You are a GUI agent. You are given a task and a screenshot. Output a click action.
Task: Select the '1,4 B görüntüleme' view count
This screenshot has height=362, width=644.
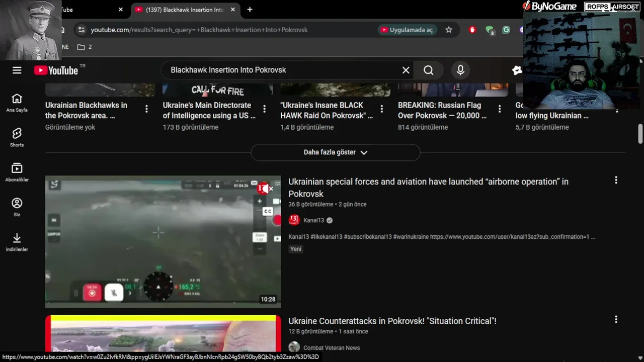[307, 127]
